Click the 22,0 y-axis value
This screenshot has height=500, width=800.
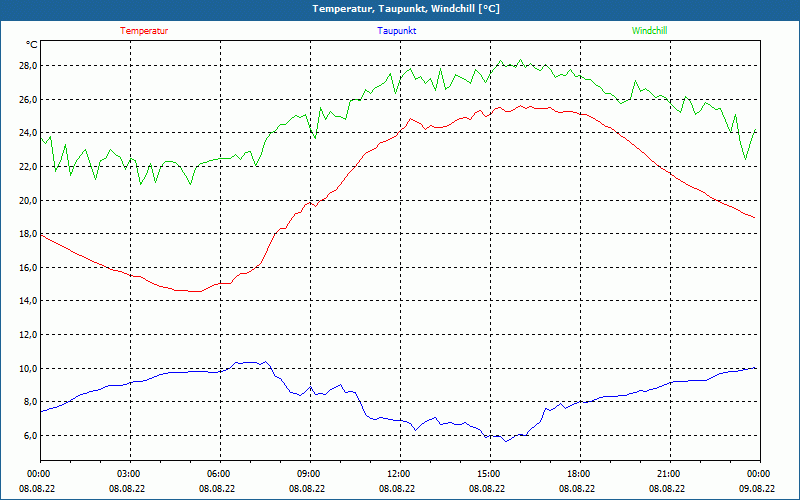pos(28,167)
